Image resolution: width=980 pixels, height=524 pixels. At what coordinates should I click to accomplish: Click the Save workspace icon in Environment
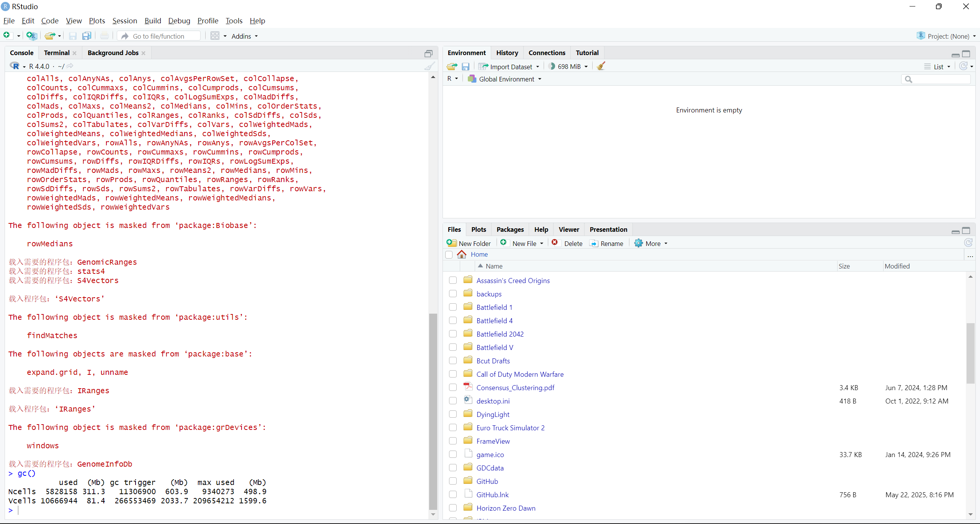coord(465,67)
